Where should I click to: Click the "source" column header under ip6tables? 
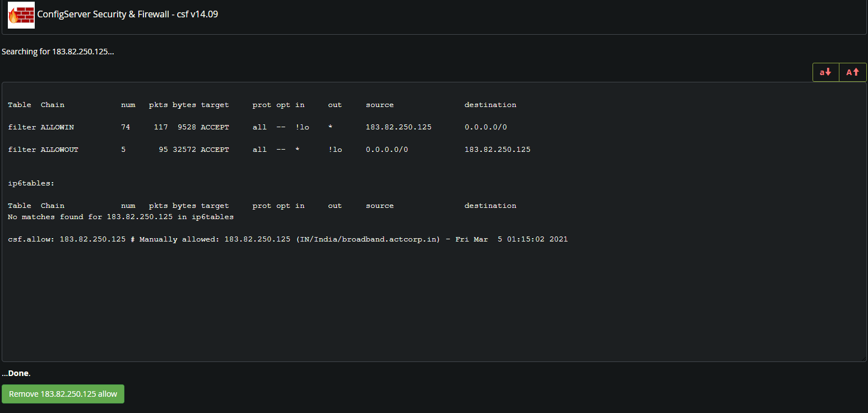pyautogui.click(x=379, y=206)
